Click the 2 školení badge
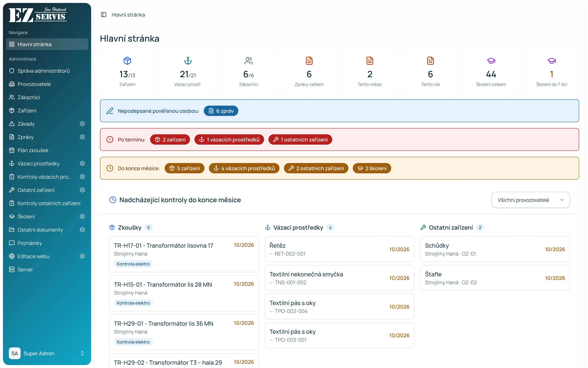 pyautogui.click(x=372, y=168)
